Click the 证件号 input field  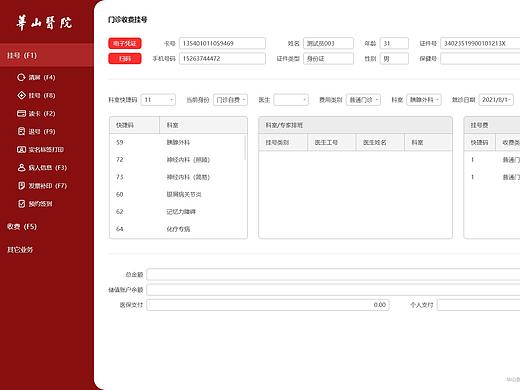[x=480, y=43]
